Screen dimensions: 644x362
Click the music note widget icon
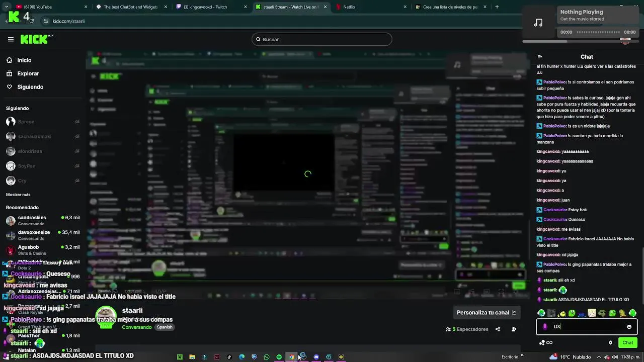(x=538, y=23)
